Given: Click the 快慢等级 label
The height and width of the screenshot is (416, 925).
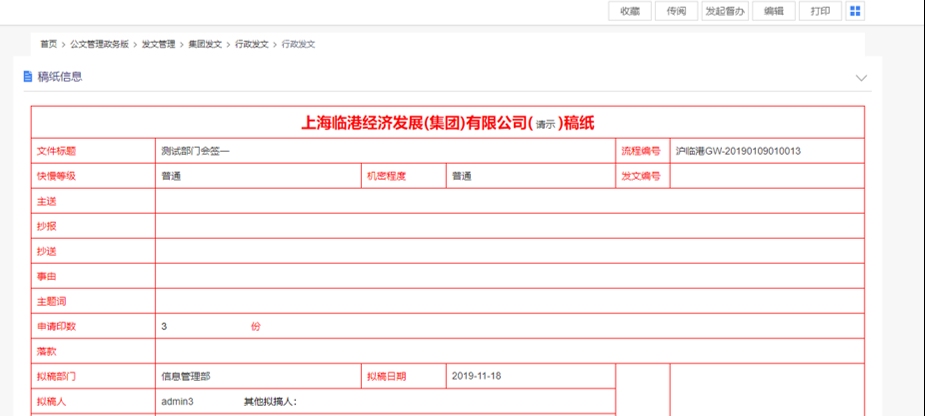Looking at the screenshot, I should click(56, 176).
